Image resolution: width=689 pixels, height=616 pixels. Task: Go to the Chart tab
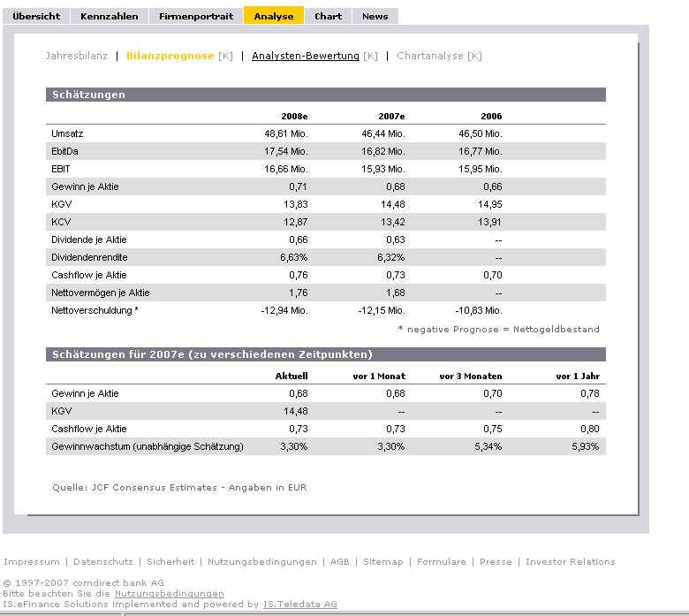(x=328, y=16)
